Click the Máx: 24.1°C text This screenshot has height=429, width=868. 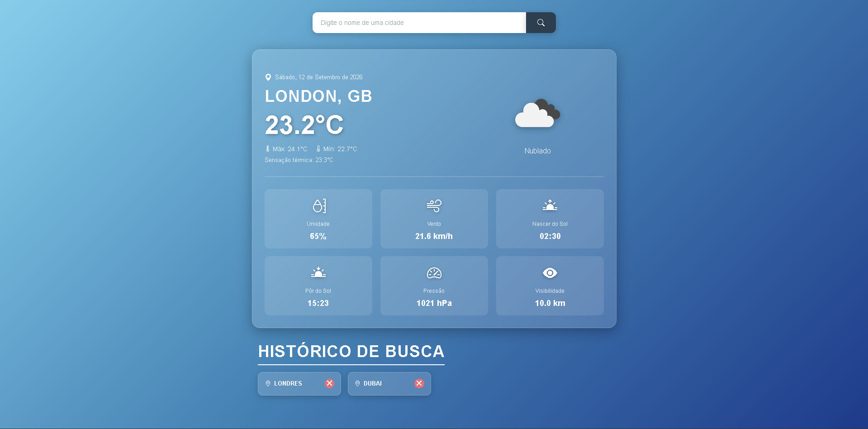290,149
